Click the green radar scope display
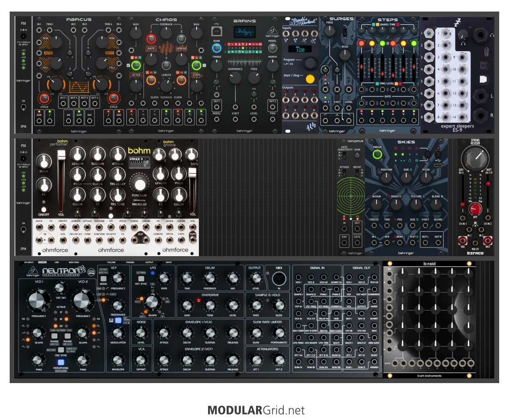The width and height of the screenshot is (513, 420). click(351, 196)
